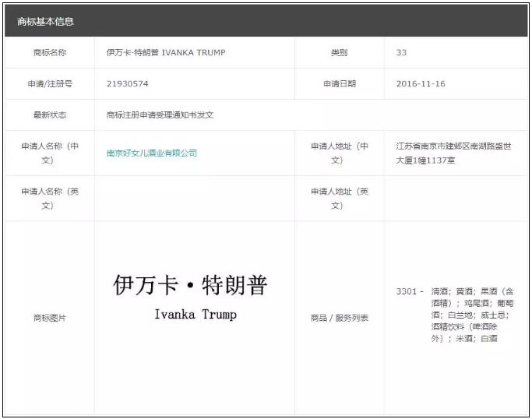532x419 pixels.
Task: Click the 申请人名称（英文）label
Action: tap(50, 199)
